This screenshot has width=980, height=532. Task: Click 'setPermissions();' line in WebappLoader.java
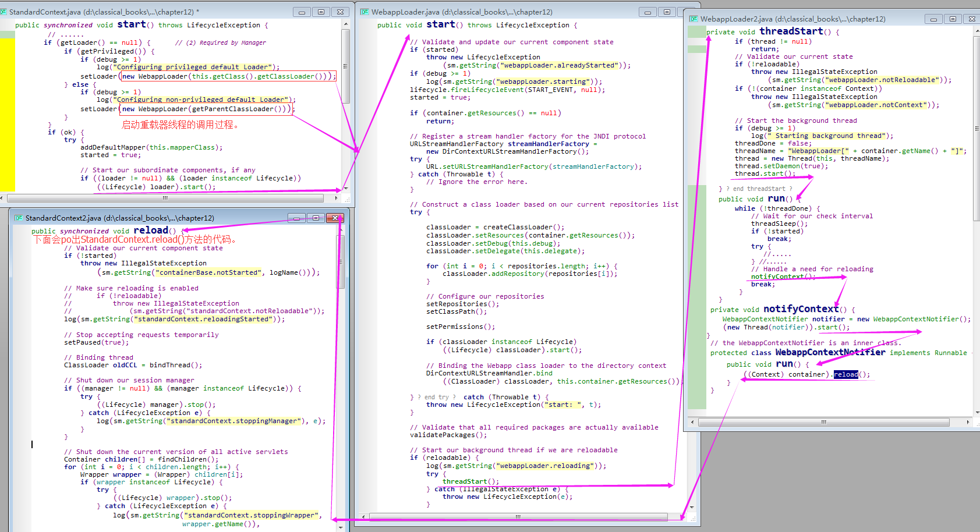click(461, 327)
